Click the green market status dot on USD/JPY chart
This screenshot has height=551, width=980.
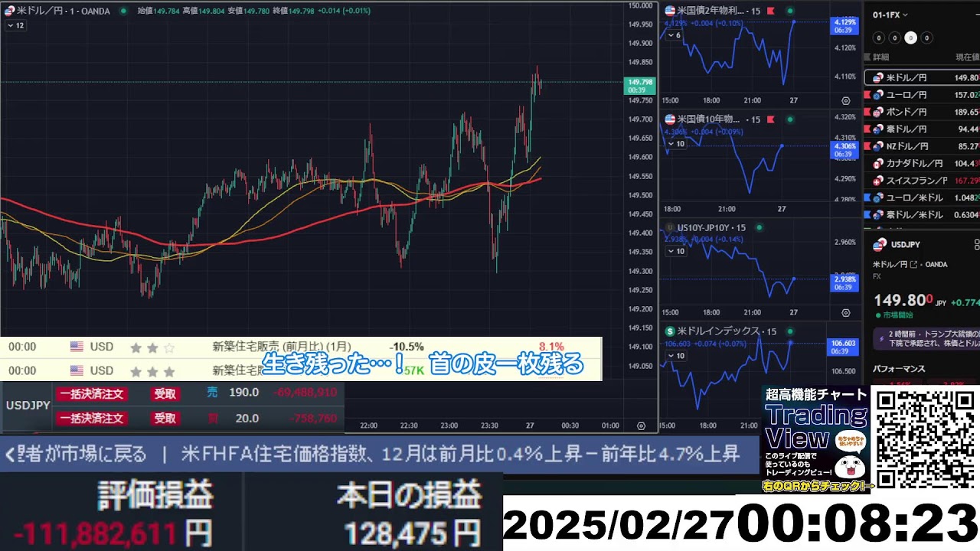(122, 11)
